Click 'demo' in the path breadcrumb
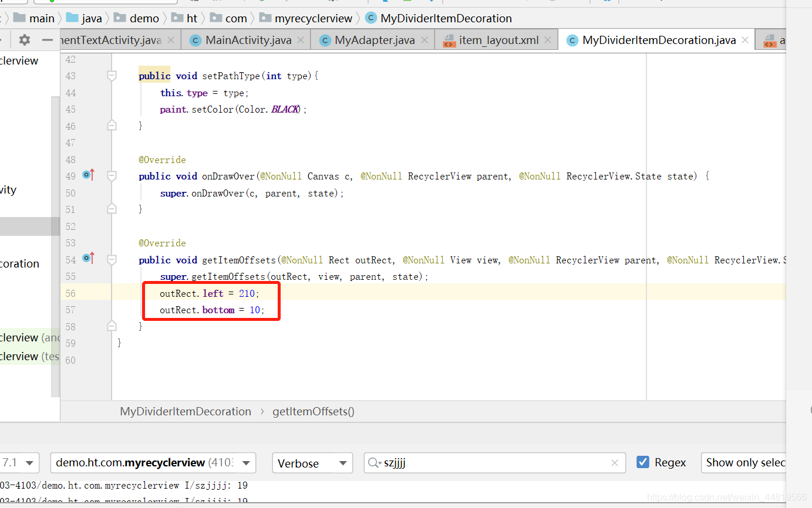 tap(144, 18)
